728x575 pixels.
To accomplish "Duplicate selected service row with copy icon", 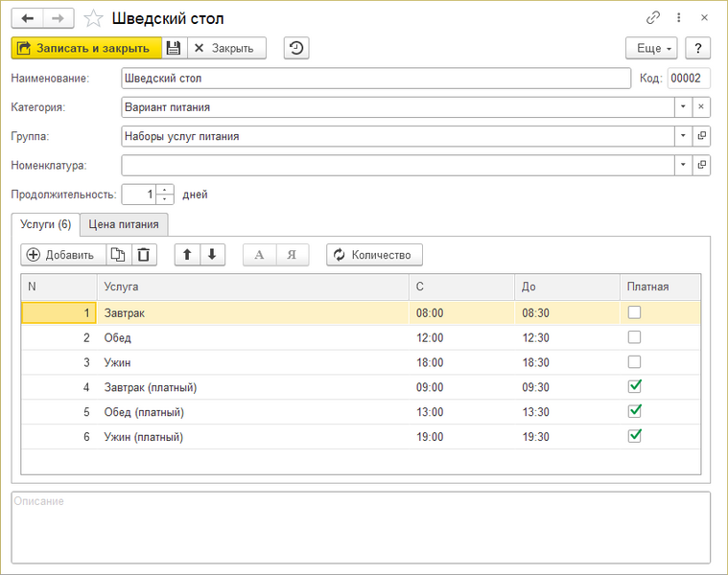I will 118,255.
